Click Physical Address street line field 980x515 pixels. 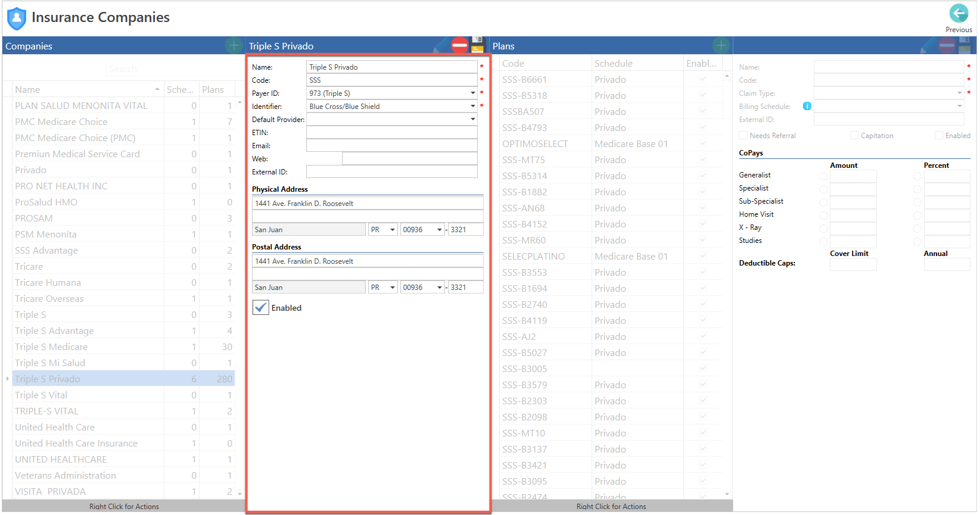(368, 203)
